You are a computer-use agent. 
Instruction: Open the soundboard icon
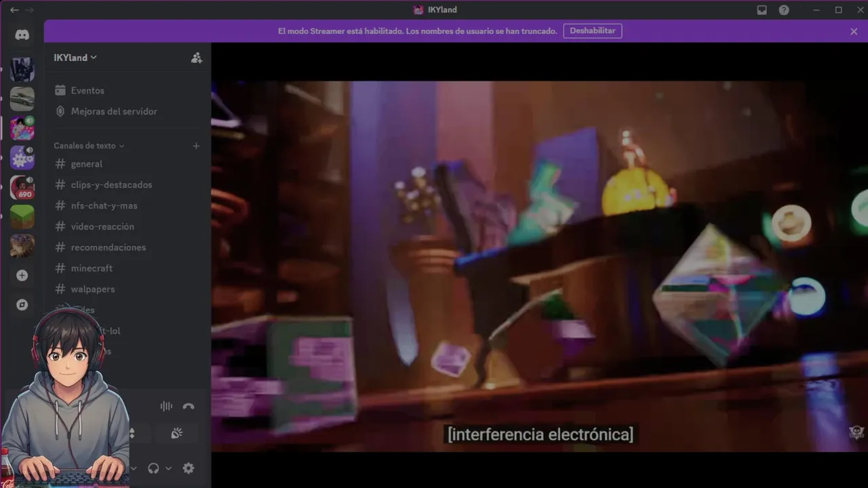click(x=176, y=433)
